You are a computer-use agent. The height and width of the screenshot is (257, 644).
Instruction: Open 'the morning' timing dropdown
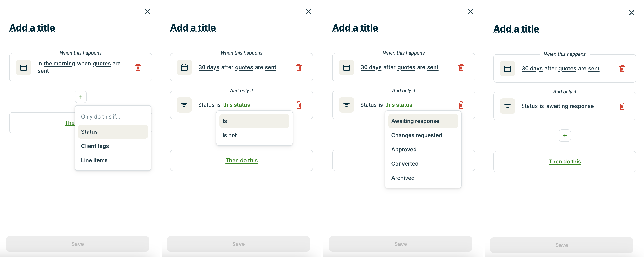59,63
